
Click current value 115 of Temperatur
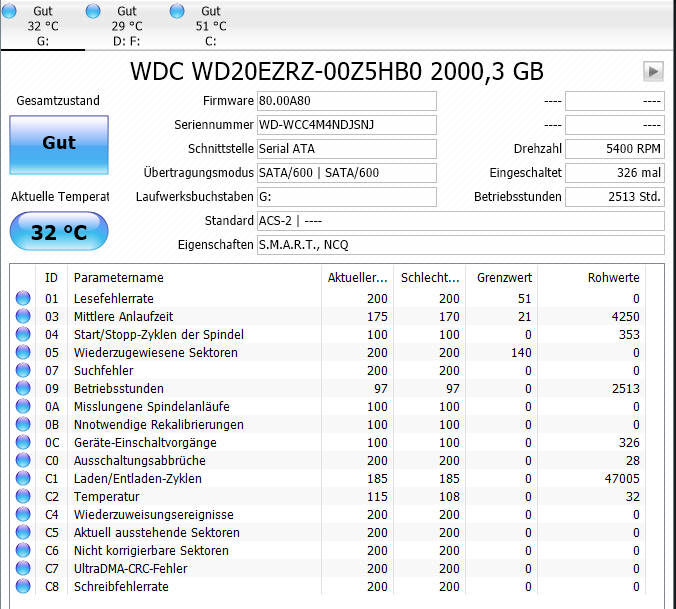(x=377, y=497)
